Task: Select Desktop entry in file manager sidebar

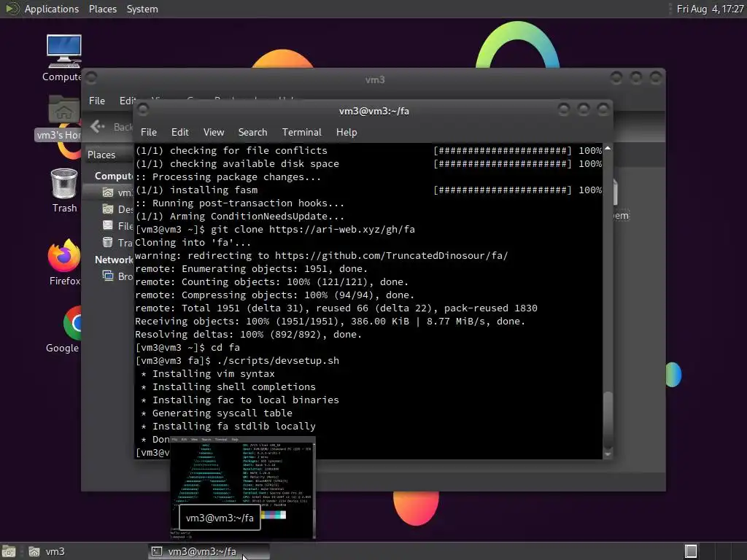Action: 117,209
